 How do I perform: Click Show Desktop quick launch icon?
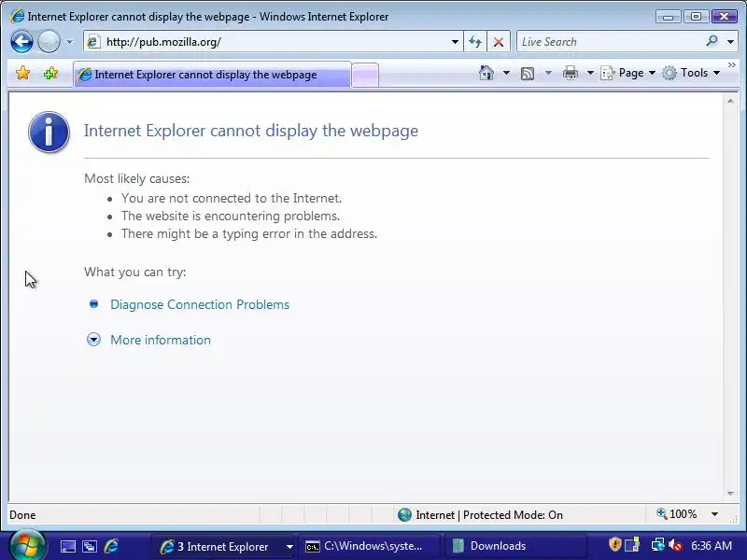(x=68, y=546)
